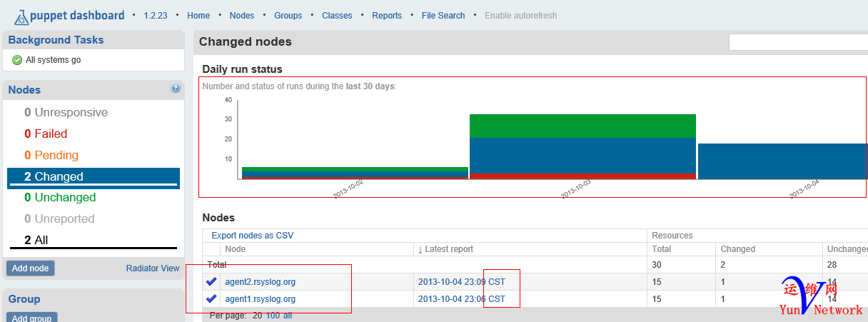Open the agent2.rsyslog.org node
Image resolution: width=868 pixels, height=322 pixels.
[x=260, y=282]
